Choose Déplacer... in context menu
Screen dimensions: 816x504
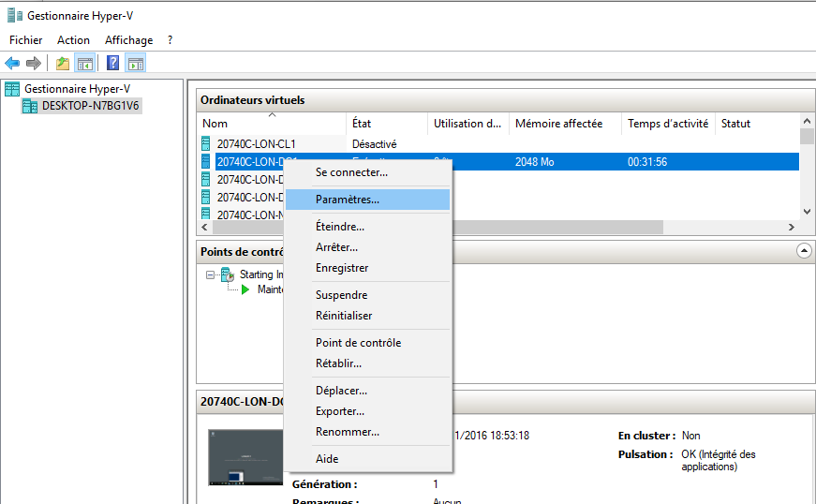[368, 391]
